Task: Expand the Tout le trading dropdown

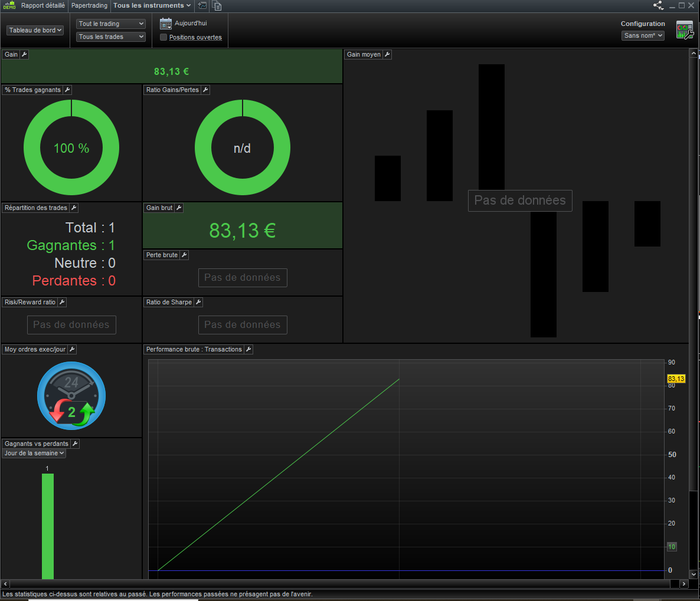Action: [x=111, y=24]
